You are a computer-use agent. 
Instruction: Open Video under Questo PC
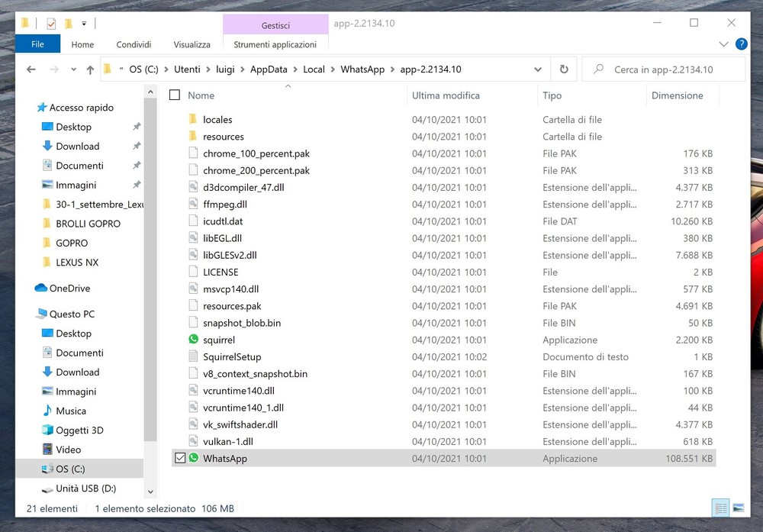coord(68,450)
